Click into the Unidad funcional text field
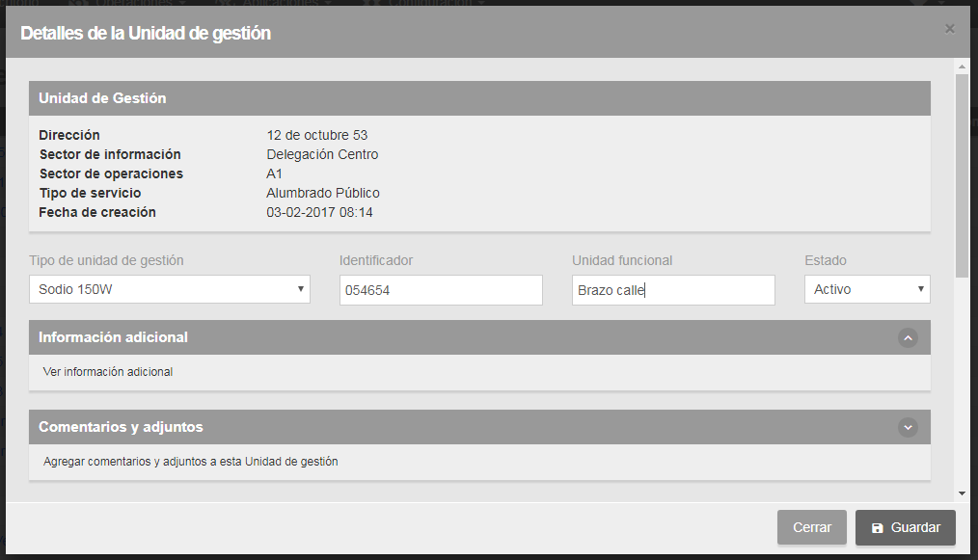The width and height of the screenshot is (978, 560). (673, 290)
